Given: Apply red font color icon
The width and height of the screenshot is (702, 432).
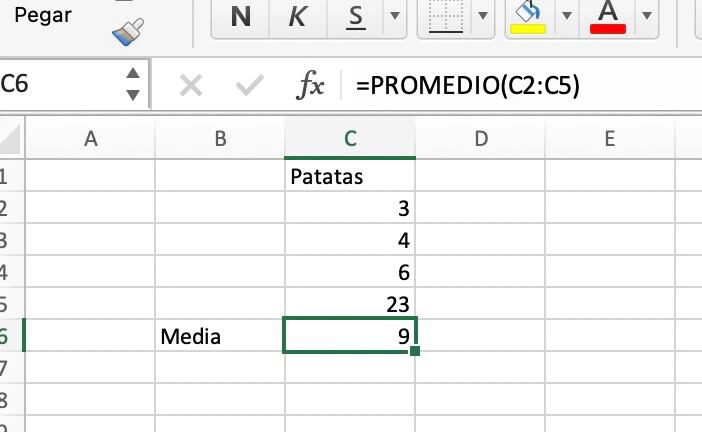Looking at the screenshot, I should [608, 17].
